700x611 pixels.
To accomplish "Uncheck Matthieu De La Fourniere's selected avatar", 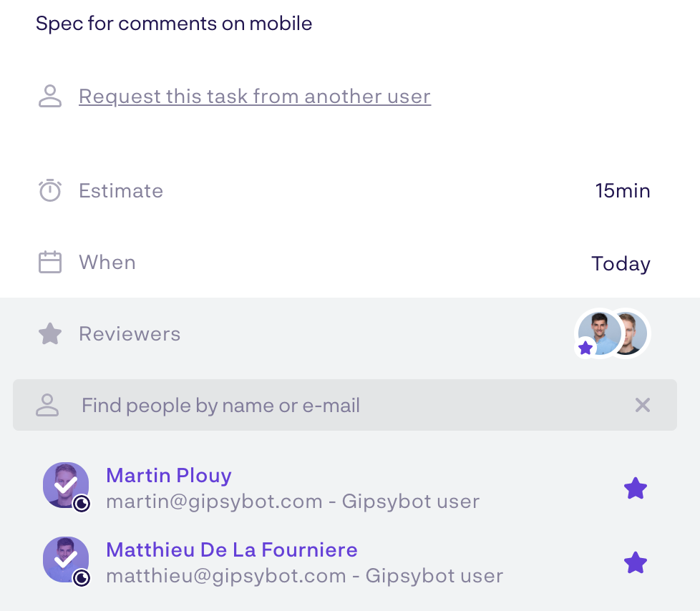I will (x=64, y=559).
